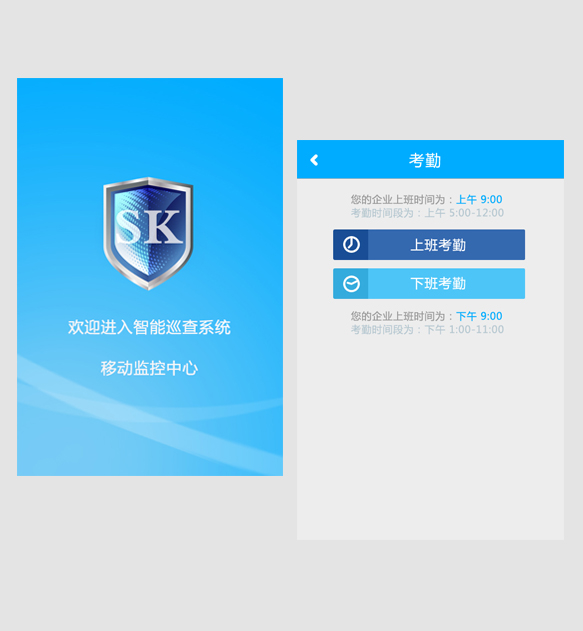Screen dimensions: 583x631
Task: Click the morning 您的企业上班时间为 label
Action: 398,200
